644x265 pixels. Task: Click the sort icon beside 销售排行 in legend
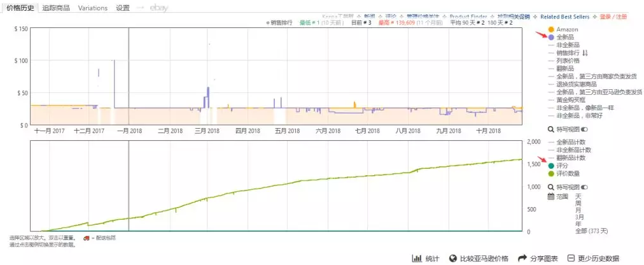[x=585, y=53]
